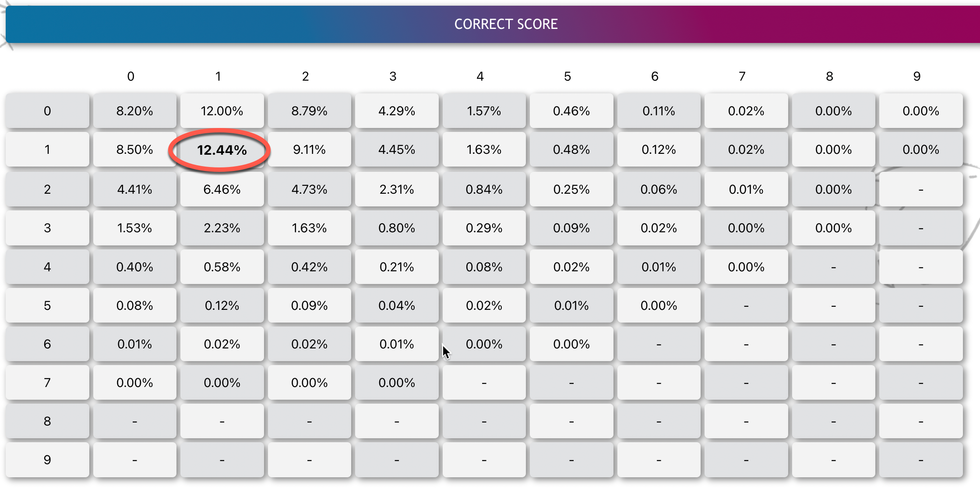The height and width of the screenshot is (490, 980).
Task: Select the 1.57% cell in row 0
Action: point(484,111)
